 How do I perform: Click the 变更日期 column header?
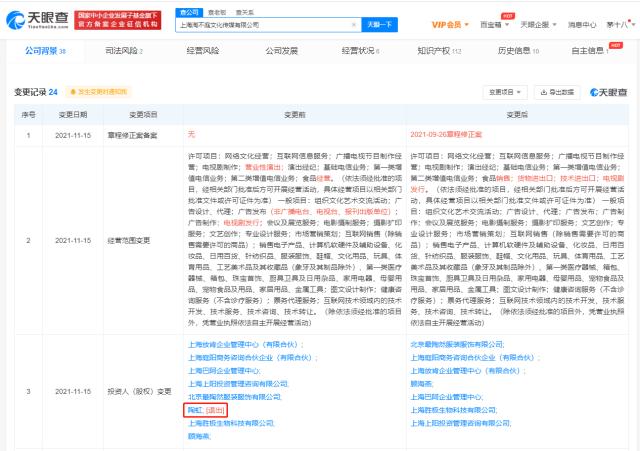[73, 115]
